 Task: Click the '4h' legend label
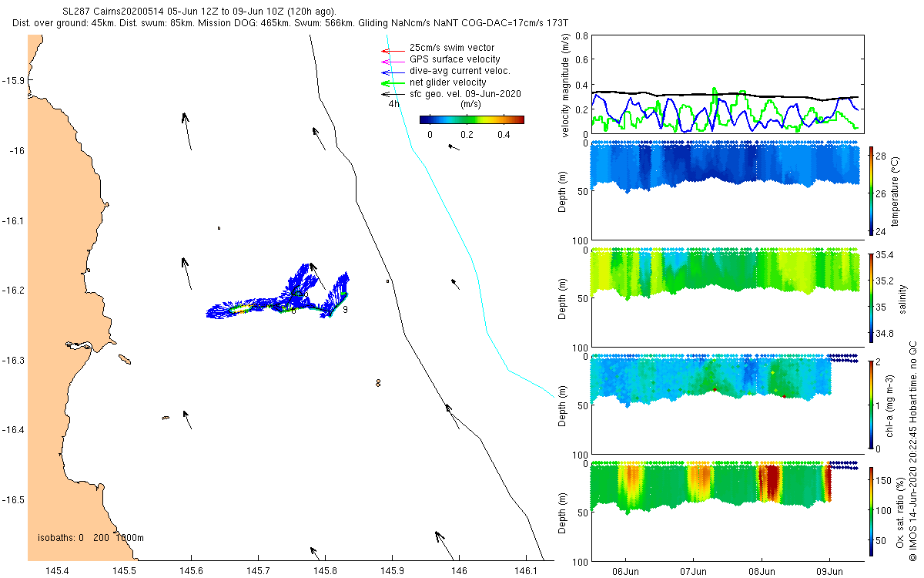393,104
